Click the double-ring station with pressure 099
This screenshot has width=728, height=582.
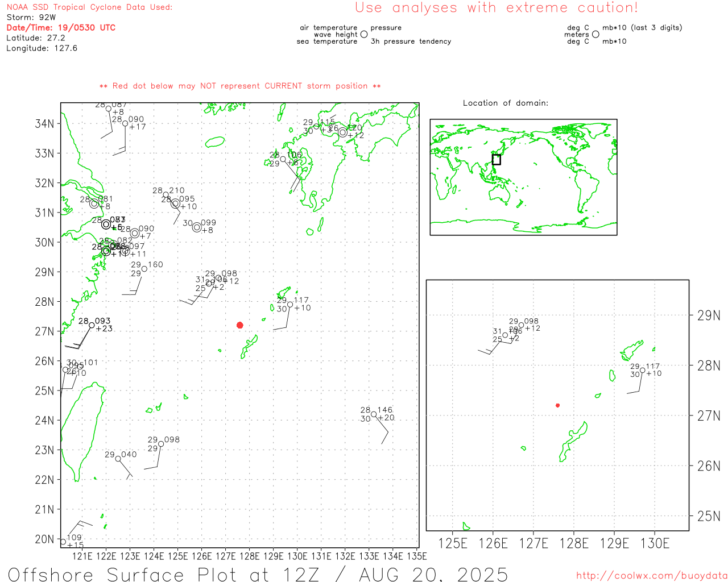click(197, 227)
